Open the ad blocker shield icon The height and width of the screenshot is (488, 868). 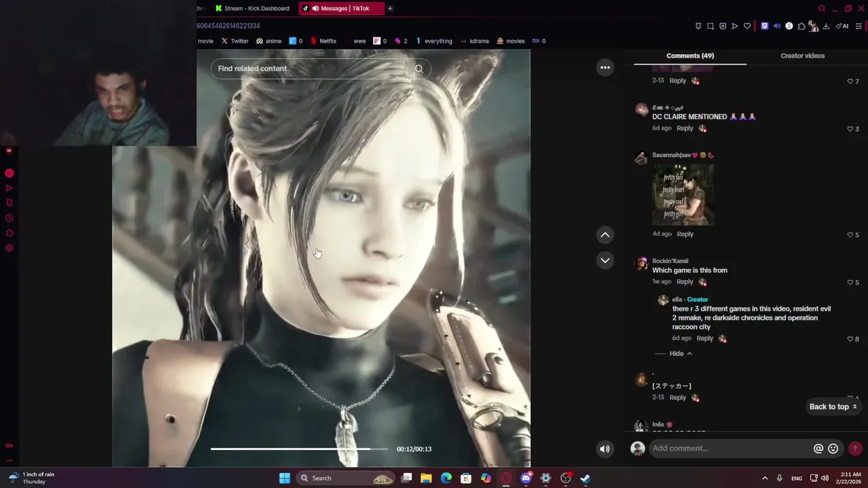coord(722,26)
